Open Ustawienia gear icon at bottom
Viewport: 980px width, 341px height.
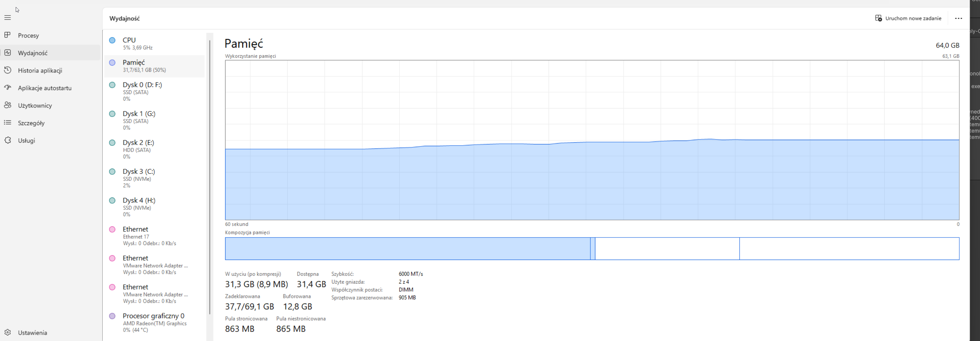point(8,332)
